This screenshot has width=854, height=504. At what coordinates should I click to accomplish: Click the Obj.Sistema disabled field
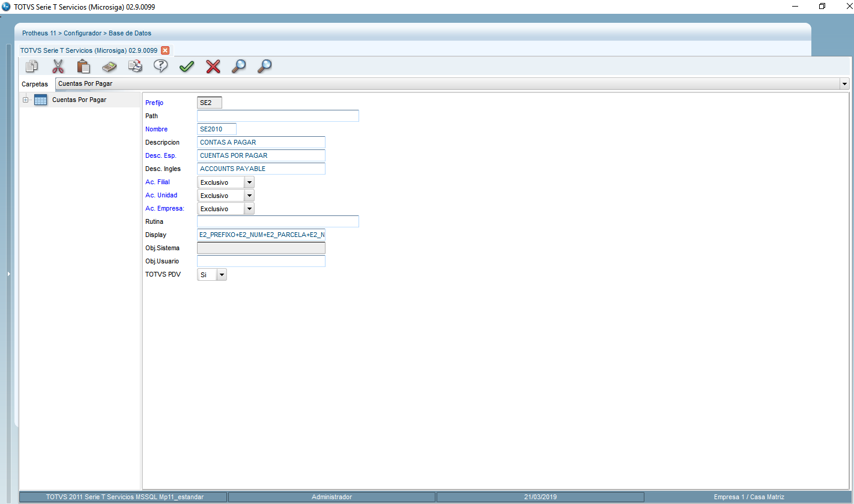tap(261, 248)
